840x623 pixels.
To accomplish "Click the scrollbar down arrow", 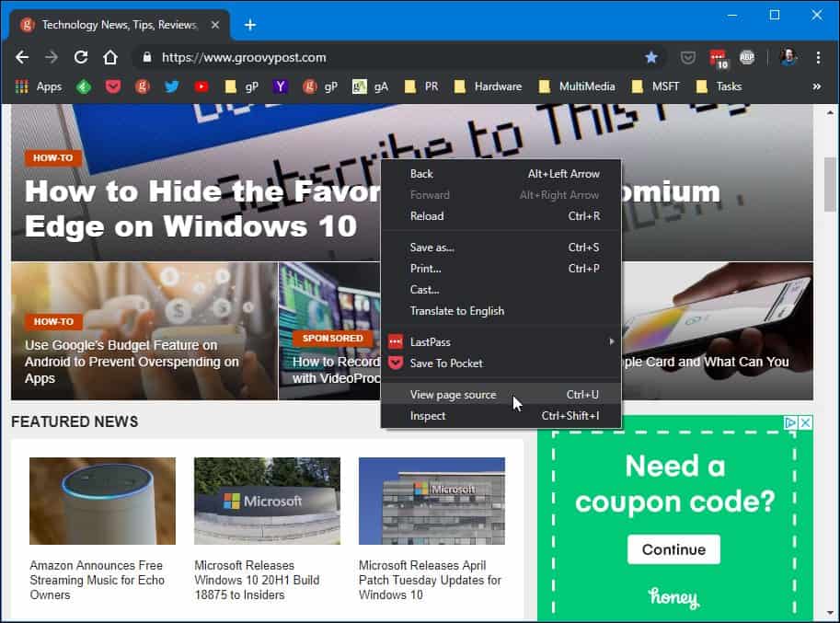I will click(x=830, y=612).
